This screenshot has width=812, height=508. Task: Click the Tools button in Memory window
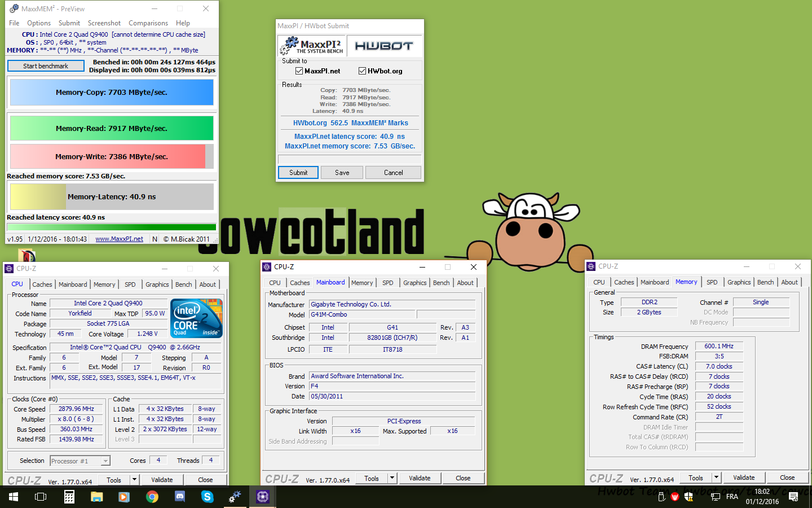696,478
